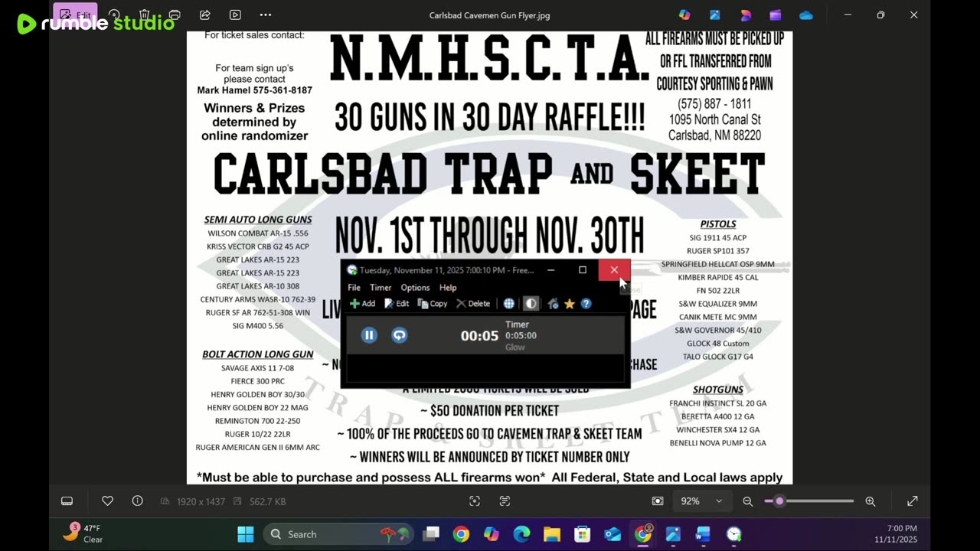Click the taskbar clock showing 7:00 PM
Viewport: 980px width, 551px height.
tap(896, 534)
